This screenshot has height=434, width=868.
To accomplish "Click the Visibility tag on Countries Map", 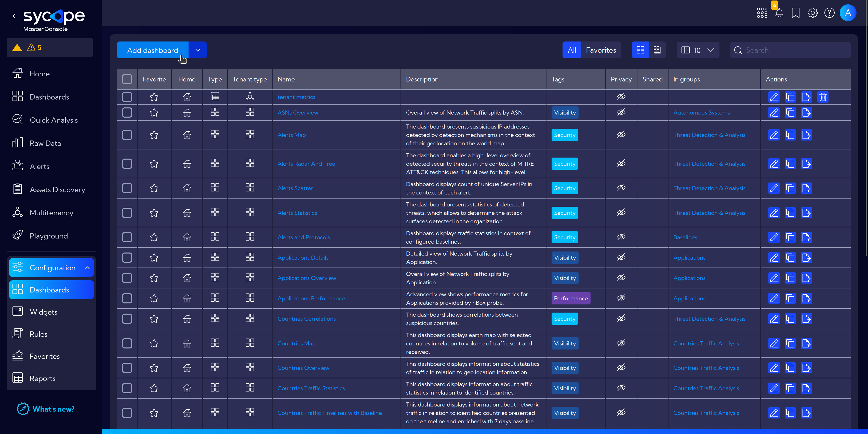I will [565, 343].
